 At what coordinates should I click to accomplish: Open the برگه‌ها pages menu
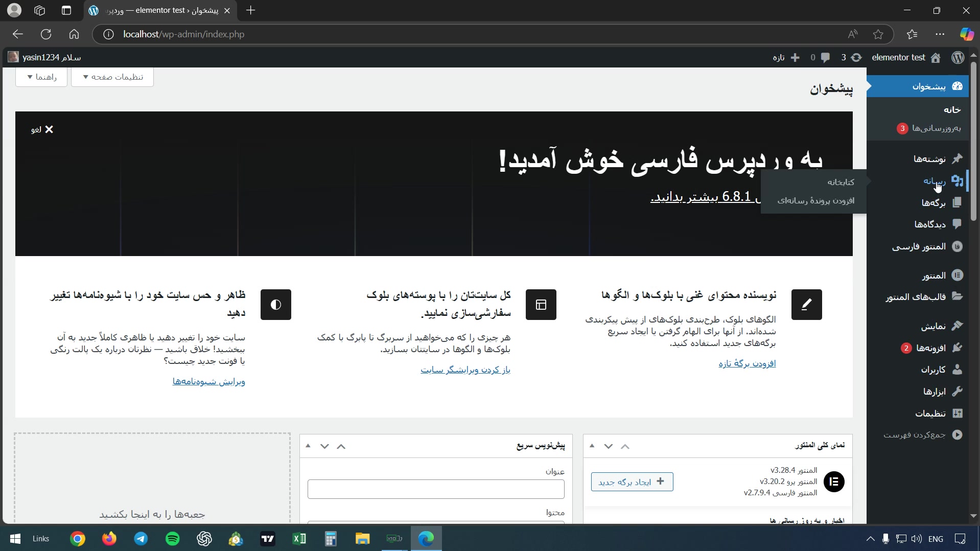pos(934,203)
